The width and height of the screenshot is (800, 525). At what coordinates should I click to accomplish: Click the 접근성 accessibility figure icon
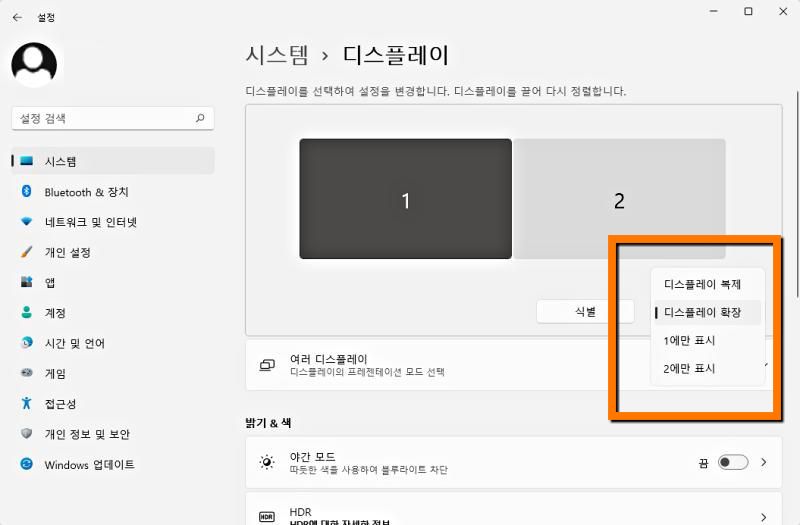(27, 403)
